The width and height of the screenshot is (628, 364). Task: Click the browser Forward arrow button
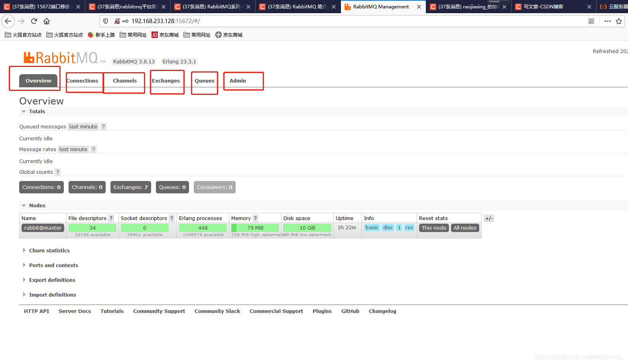[x=21, y=21]
